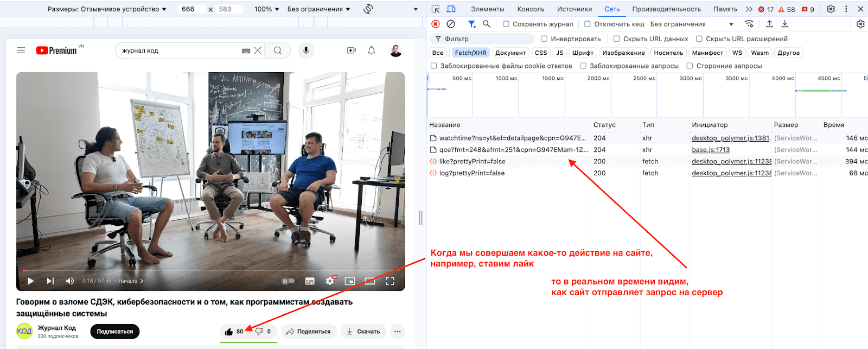The height and width of the screenshot is (349, 868).
Task: Rotate the device with the rotate icon
Action: point(368,9)
